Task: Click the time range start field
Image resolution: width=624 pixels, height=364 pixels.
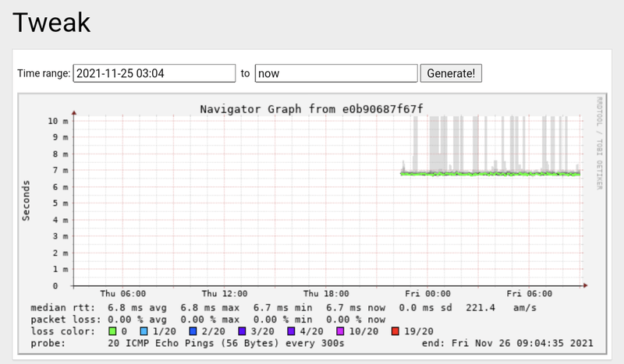Action: click(x=154, y=73)
